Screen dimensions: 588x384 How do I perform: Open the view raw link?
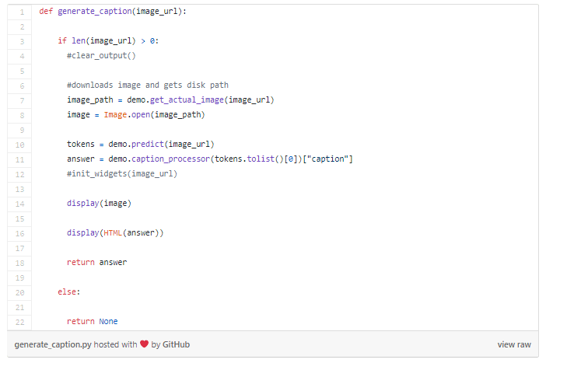pyautogui.click(x=514, y=344)
